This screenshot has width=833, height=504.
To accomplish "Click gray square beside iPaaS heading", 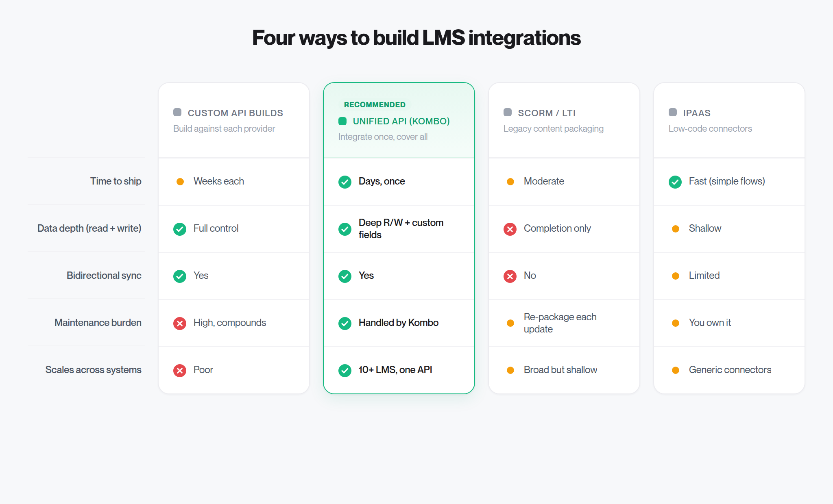I will click(x=673, y=112).
